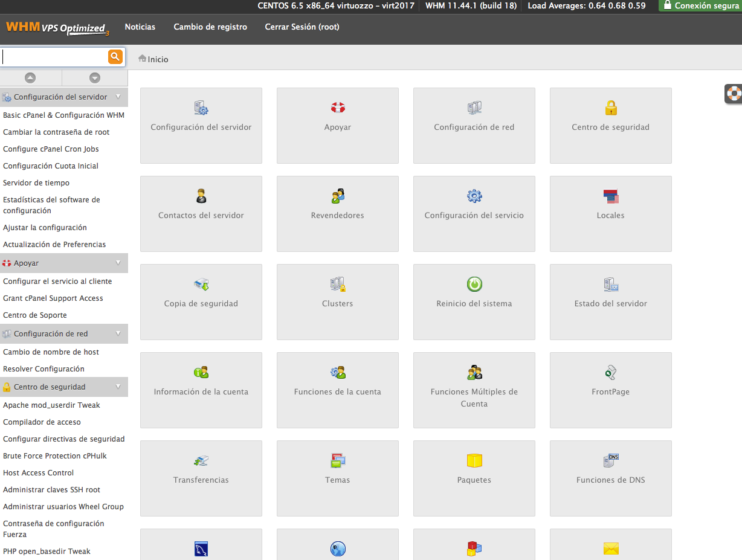742x560 pixels.
Task: Collapse the Configuración de red sidebar section
Action: pyautogui.click(x=118, y=333)
